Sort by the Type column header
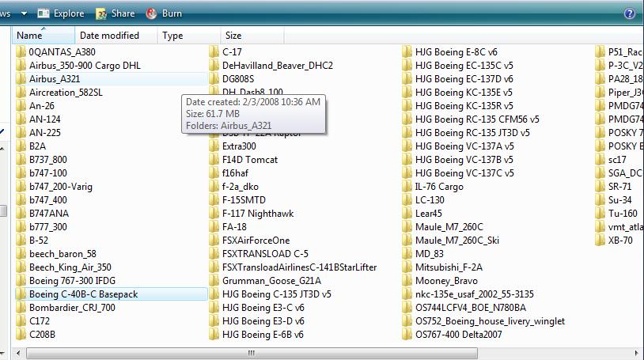The height and width of the screenshot is (360, 644). [189, 36]
